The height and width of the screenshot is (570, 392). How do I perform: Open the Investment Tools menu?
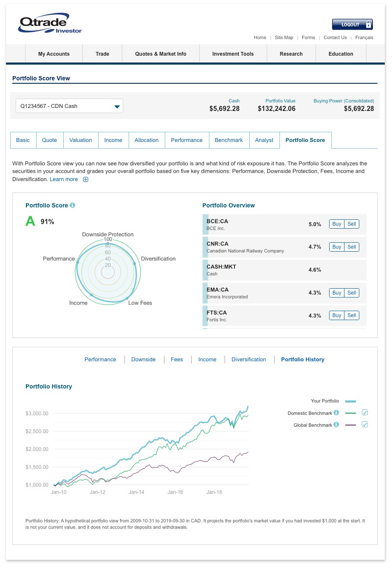[x=233, y=54]
